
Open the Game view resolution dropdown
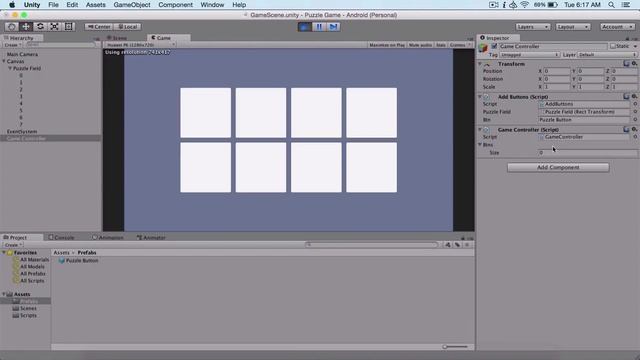140,45
